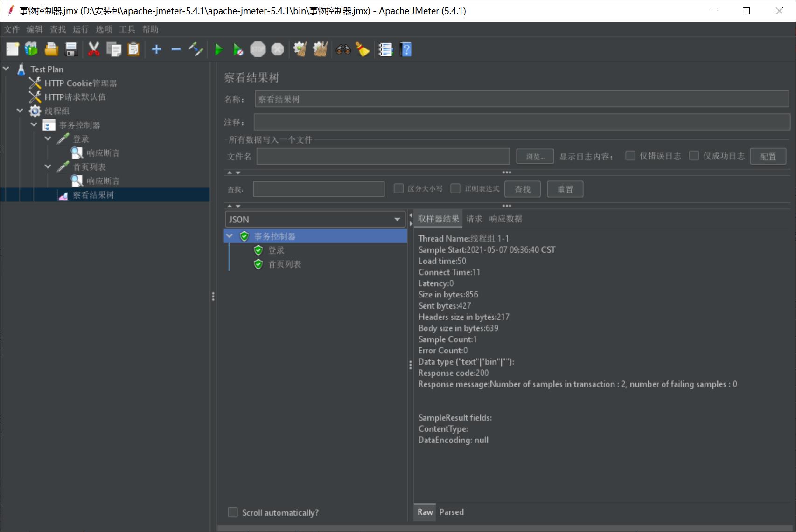Enable Scroll automatically checkbox

coord(233,512)
